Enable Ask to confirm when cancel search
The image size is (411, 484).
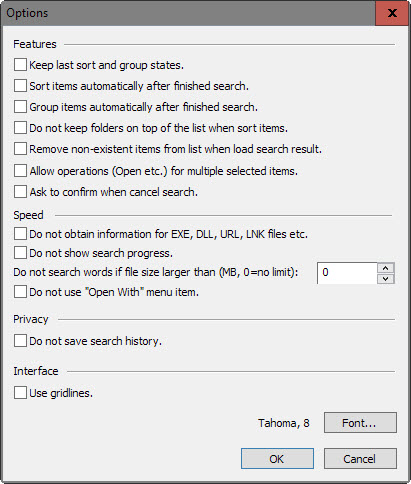pos(20,192)
